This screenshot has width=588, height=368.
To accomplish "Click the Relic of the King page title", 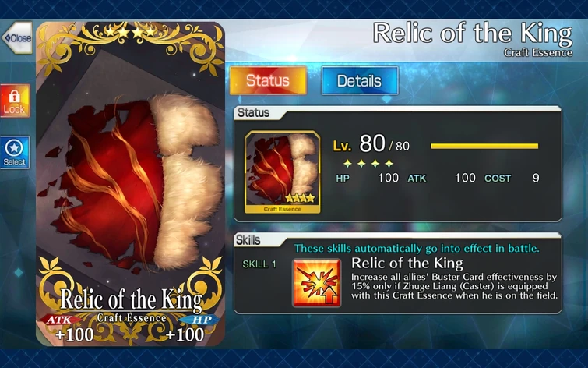I will pos(473,33).
